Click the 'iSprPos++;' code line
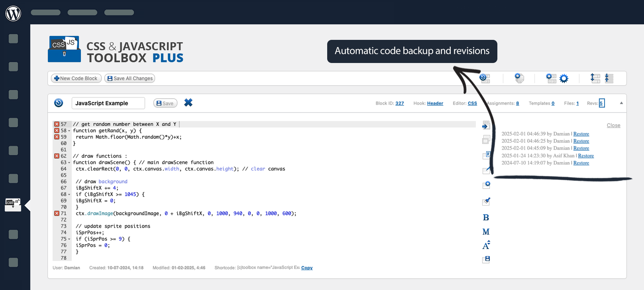The height and width of the screenshot is (290, 644). 90,232
